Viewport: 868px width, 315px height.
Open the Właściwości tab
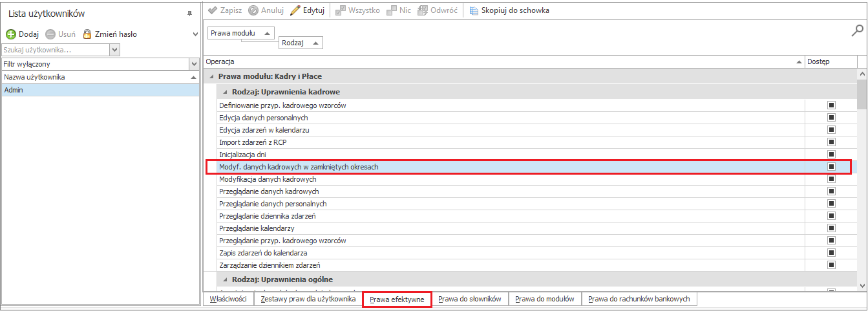tap(228, 299)
